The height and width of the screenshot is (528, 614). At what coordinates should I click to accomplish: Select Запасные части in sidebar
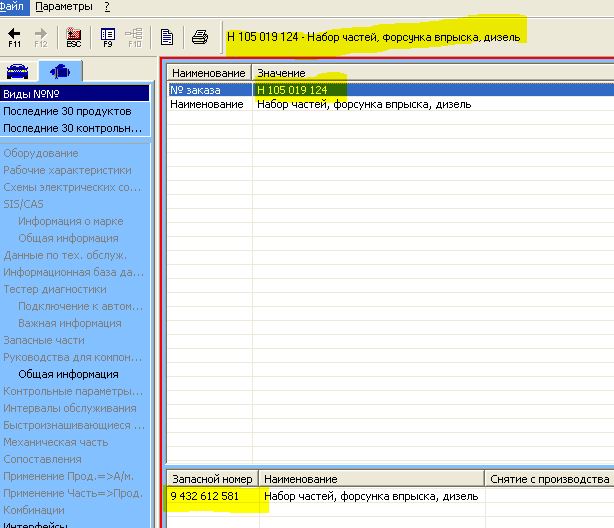click(x=44, y=340)
